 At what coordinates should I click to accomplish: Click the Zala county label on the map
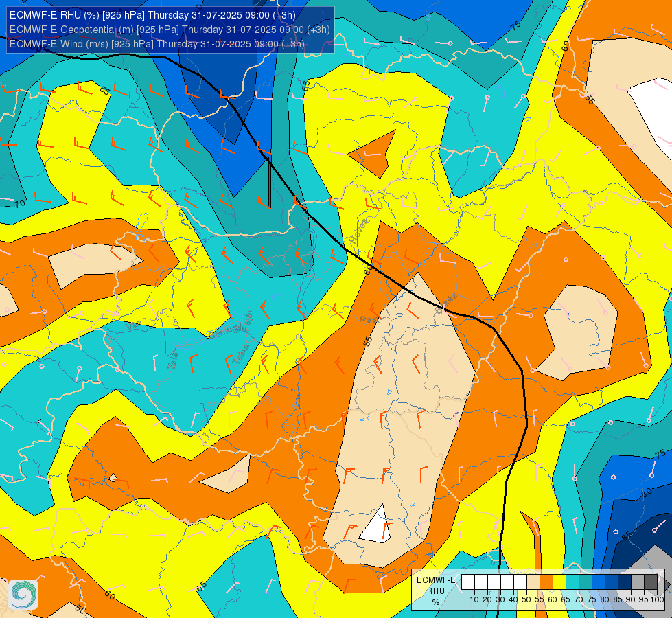click(x=173, y=360)
